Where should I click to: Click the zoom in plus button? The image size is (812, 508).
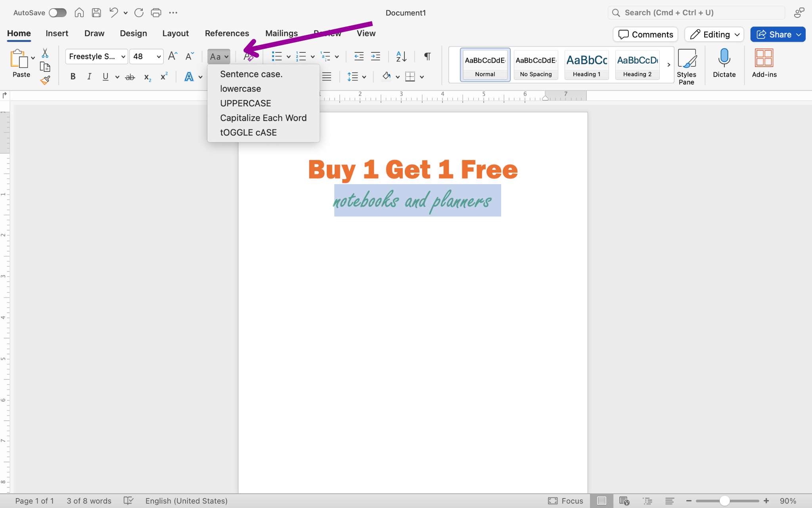(x=766, y=501)
